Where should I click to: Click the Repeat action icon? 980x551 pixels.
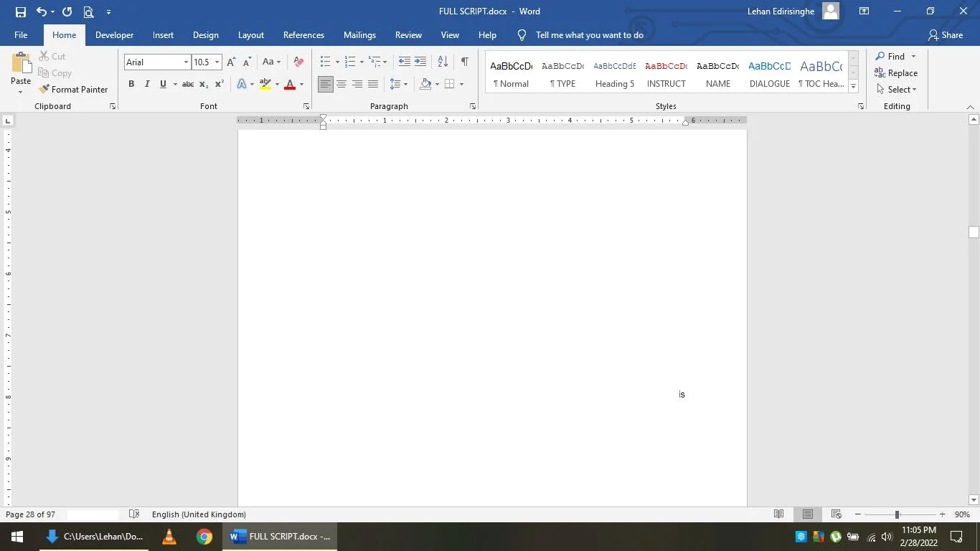(67, 11)
